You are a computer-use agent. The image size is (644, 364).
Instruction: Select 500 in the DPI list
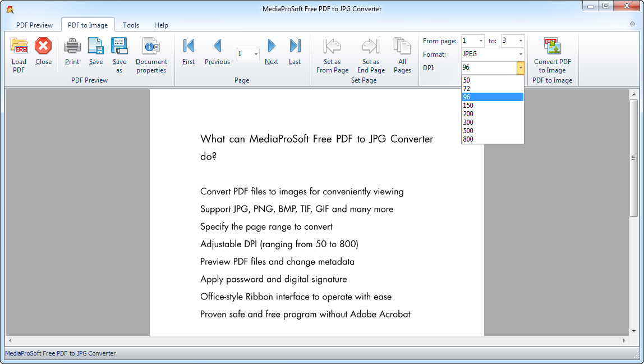tap(493, 131)
